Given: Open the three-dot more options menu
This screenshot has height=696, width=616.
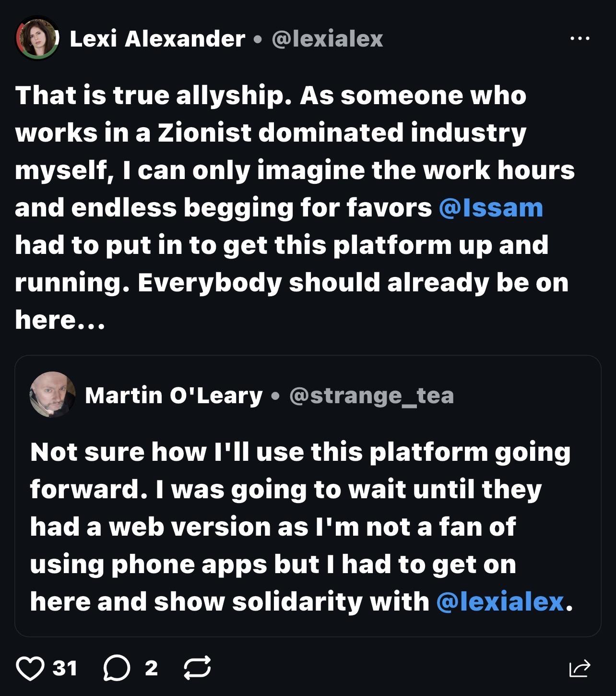Looking at the screenshot, I should pos(580,38).
